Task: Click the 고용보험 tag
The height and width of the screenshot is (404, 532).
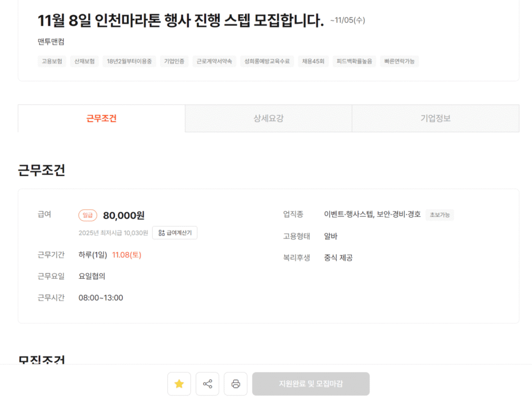Action: (x=52, y=61)
